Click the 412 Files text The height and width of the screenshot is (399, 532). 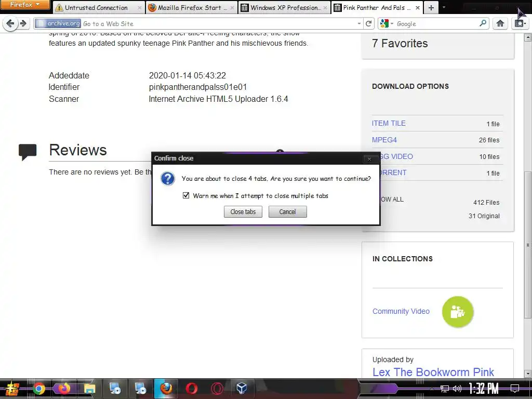tap(486, 203)
